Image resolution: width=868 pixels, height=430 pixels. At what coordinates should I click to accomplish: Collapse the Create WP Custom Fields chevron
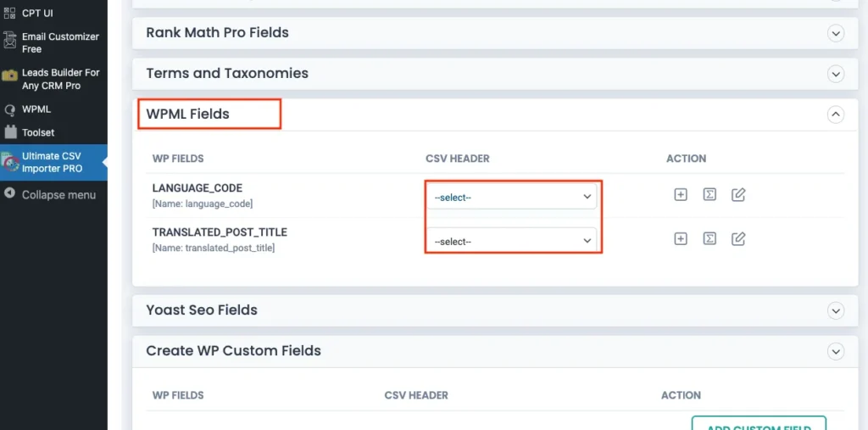pyautogui.click(x=836, y=351)
